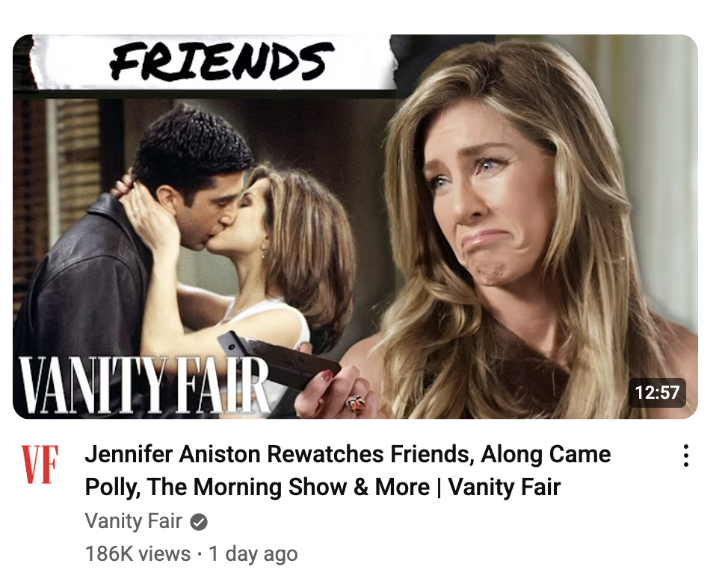Click the dot separator between views and date
The width and height of the screenshot is (728, 587).
point(199,555)
